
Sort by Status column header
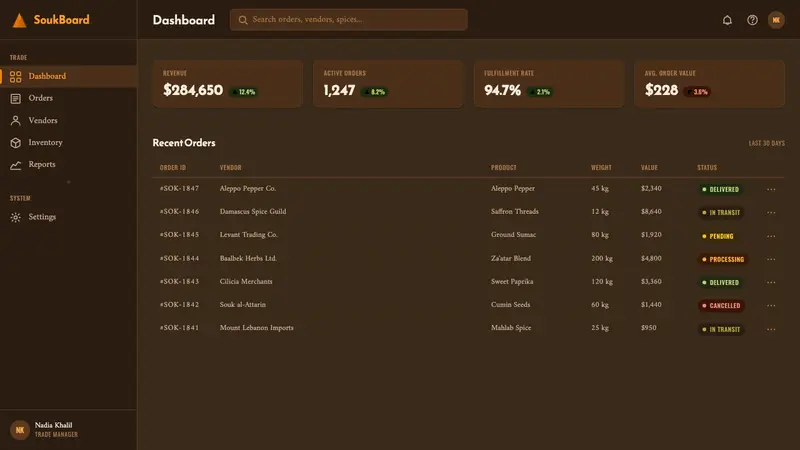[707, 167]
